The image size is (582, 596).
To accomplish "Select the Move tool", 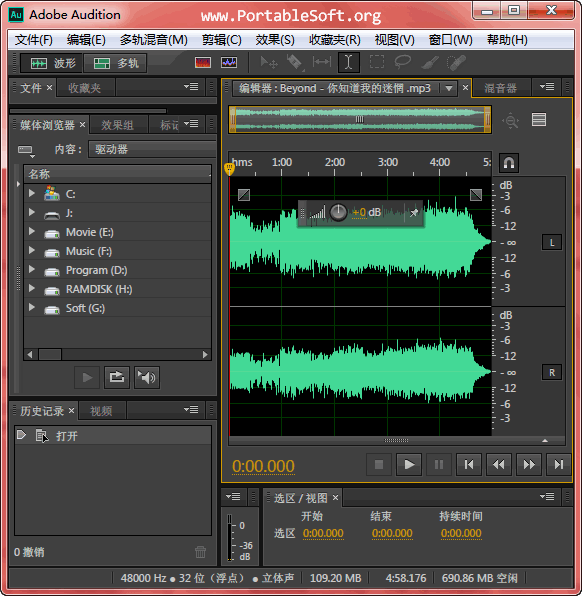I will (269, 62).
